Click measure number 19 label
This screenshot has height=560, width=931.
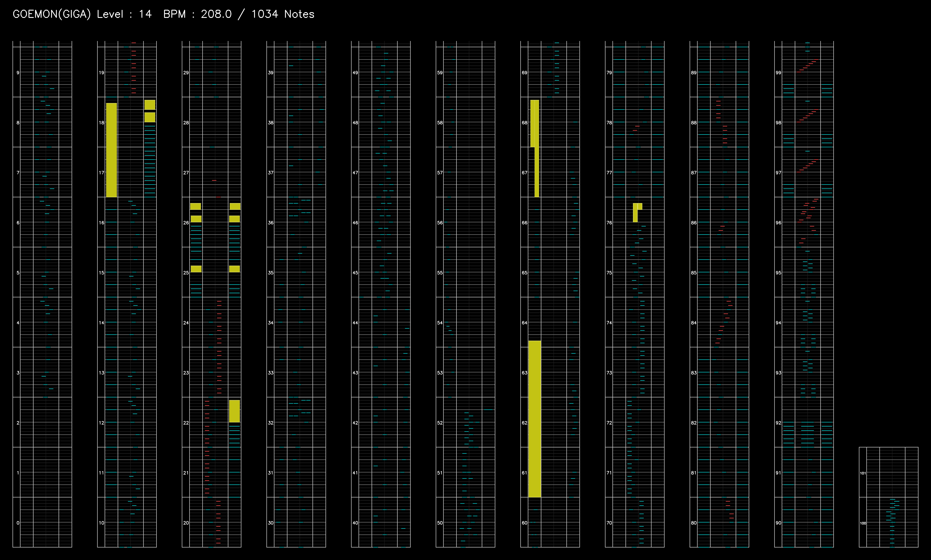pyautogui.click(x=101, y=72)
